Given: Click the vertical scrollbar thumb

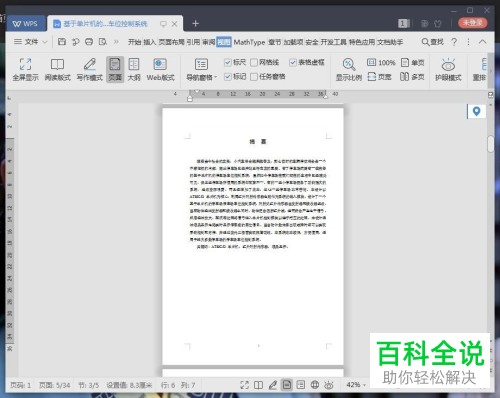Looking at the screenshot, I should pyautogui.click(x=490, y=143).
